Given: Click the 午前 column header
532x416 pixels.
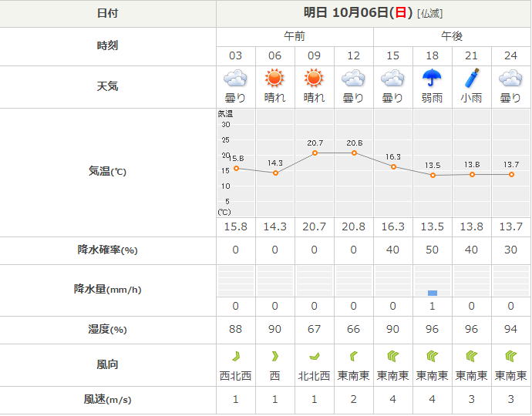Looking at the screenshot, I should coord(295,36).
